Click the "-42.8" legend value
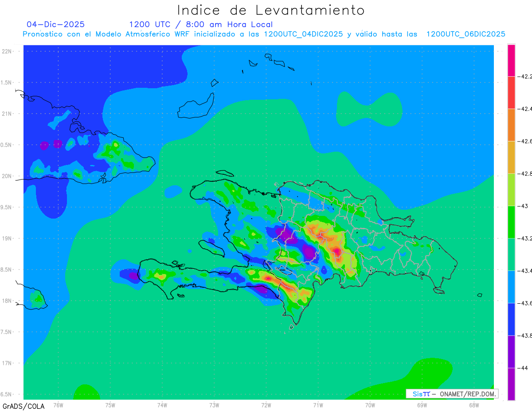 pos(524,173)
